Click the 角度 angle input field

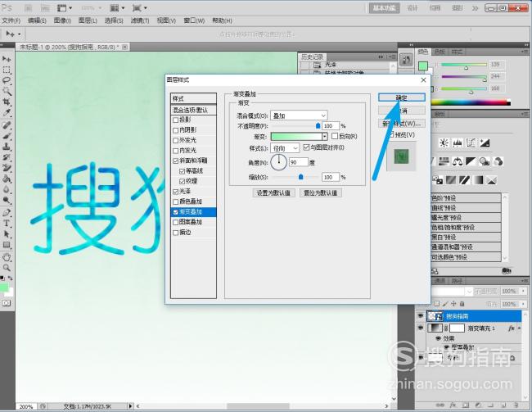299,162
